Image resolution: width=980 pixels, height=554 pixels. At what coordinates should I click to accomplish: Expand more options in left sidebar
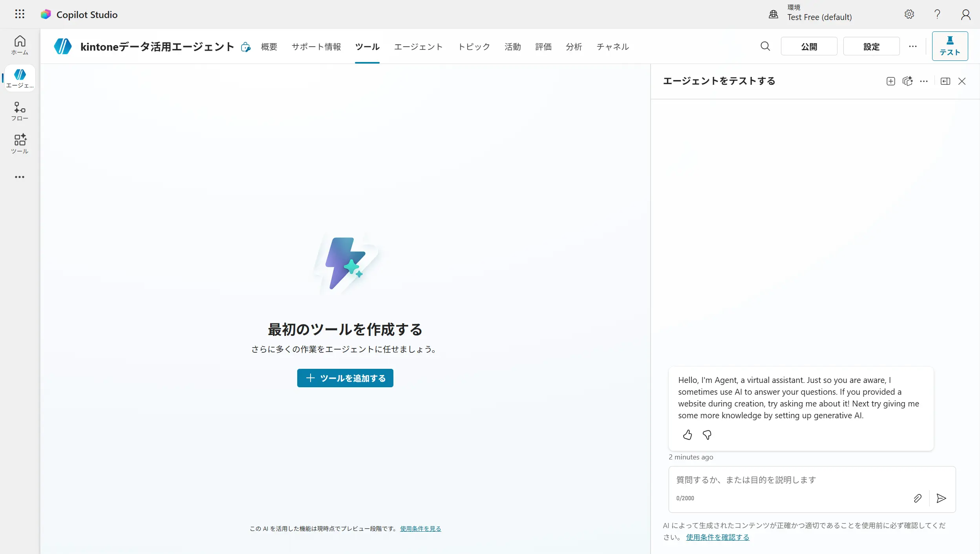pyautogui.click(x=20, y=177)
